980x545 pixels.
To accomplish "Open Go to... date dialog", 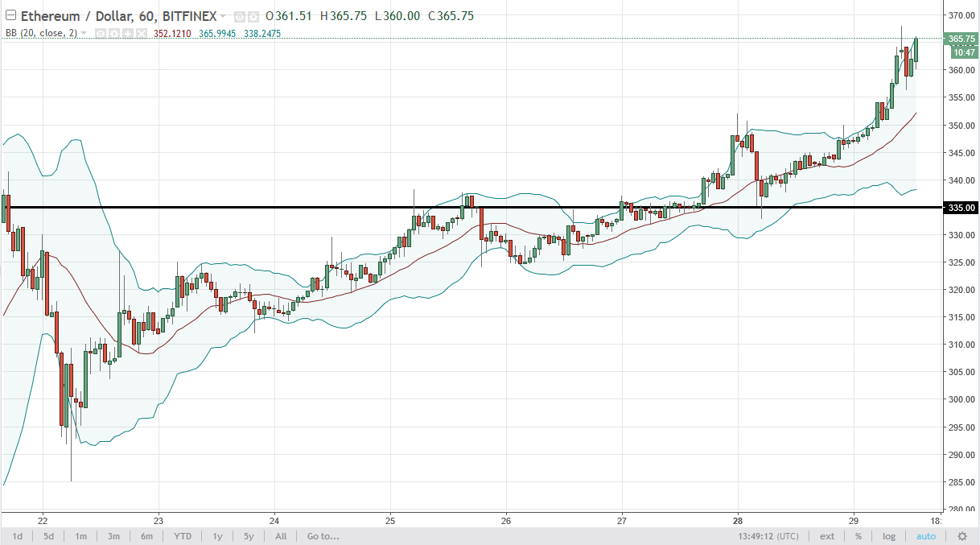I will [322, 536].
